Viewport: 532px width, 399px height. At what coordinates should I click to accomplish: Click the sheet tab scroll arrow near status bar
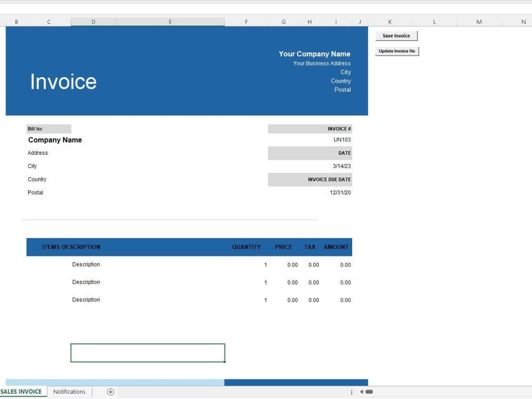point(361,392)
